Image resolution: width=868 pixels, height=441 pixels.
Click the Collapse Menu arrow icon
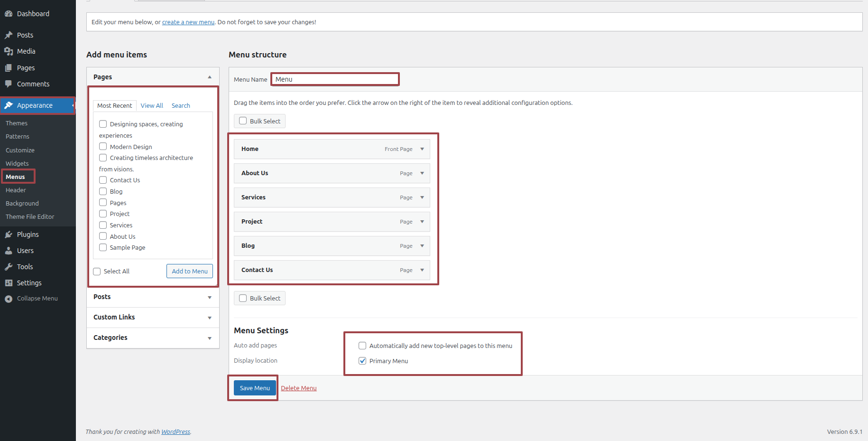click(9, 299)
